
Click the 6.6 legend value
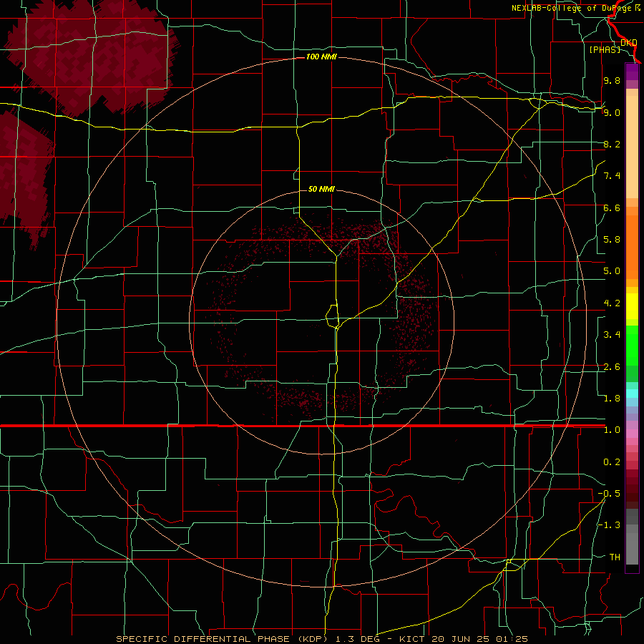(612, 208)
